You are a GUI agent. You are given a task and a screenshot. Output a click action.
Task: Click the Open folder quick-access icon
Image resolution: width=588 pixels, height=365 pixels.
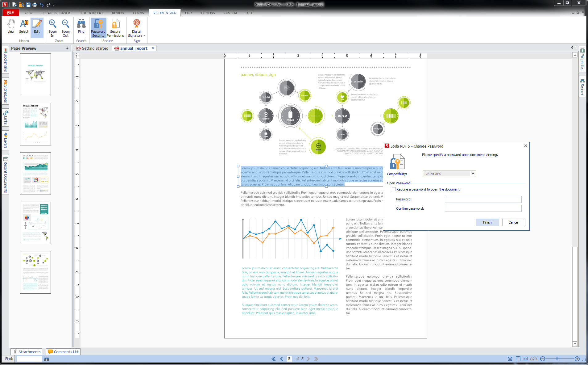21,5
